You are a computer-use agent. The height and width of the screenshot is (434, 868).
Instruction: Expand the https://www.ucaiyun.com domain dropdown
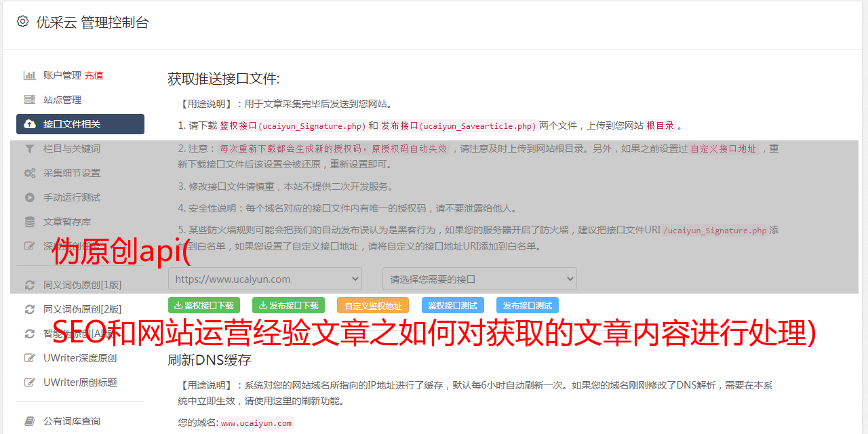tap(265, 279)
